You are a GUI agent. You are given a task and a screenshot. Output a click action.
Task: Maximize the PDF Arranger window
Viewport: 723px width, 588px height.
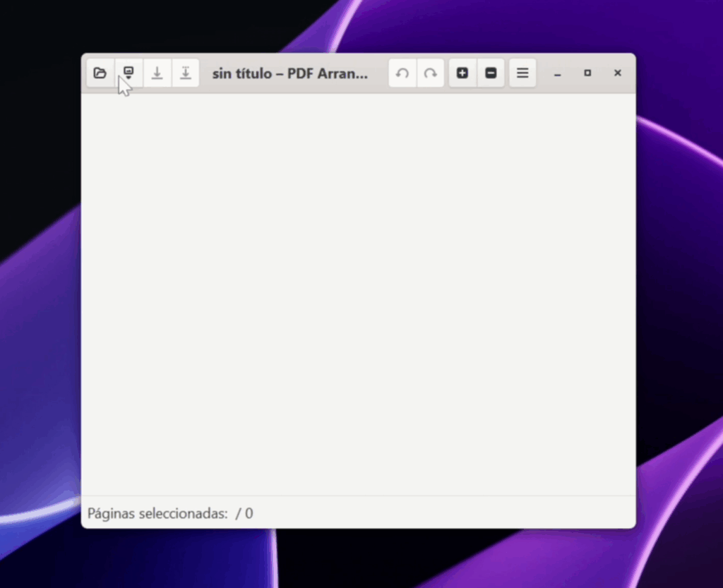pos(587,73)
